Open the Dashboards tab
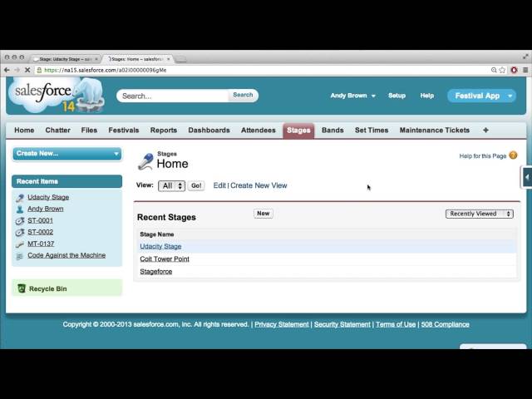Image resolution: width=532 pixels, height=399 pixels. pyautogui.click(x=209, y=131)
